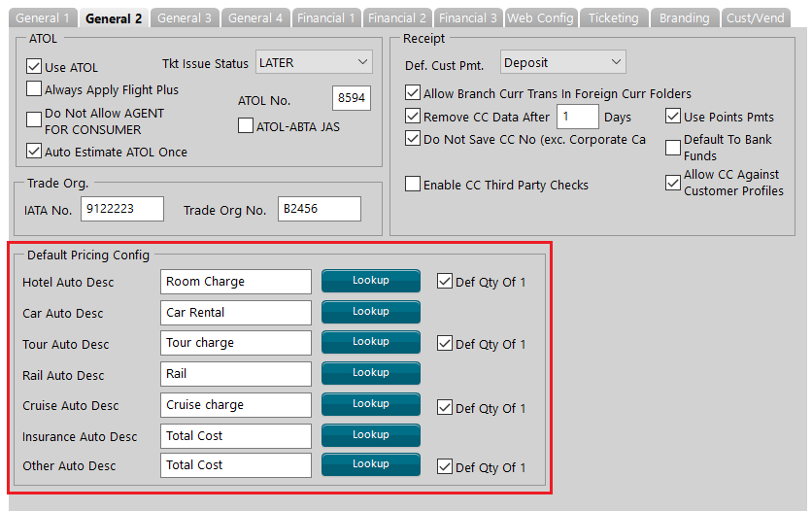Click the active General 2 tab

(x=114, y=18)
